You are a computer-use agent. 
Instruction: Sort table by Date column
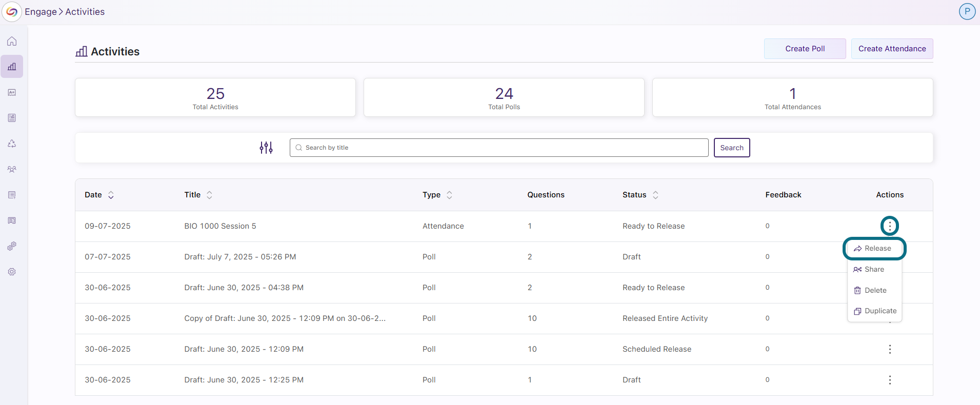[111, 195]
